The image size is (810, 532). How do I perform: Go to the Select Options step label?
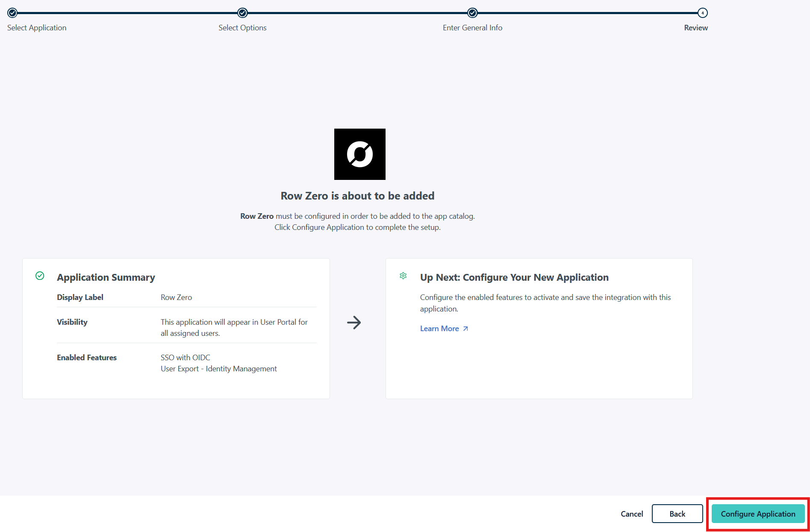242,28
